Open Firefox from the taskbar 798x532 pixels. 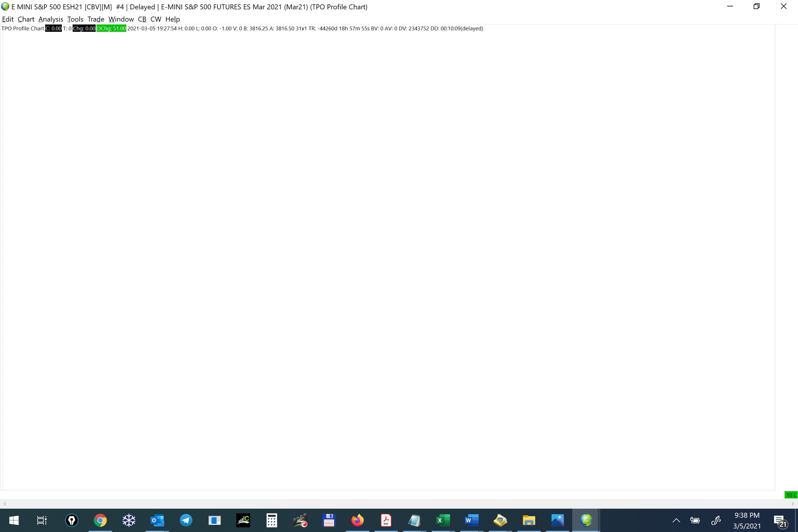pos(357,520)
